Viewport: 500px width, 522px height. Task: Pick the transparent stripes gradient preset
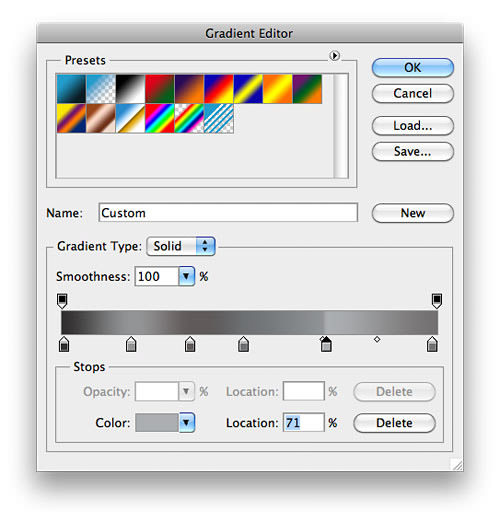coord(219,118)
